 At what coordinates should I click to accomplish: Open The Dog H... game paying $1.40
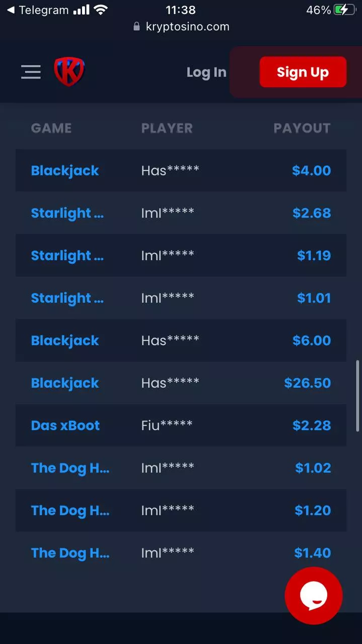tap(70, 553)
